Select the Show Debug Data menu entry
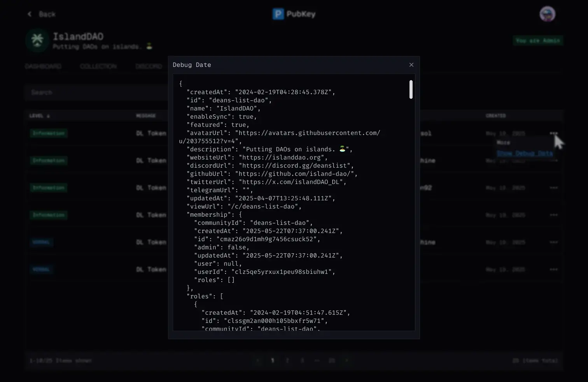Viewport: 588px width, 382px height. point(525,153)
